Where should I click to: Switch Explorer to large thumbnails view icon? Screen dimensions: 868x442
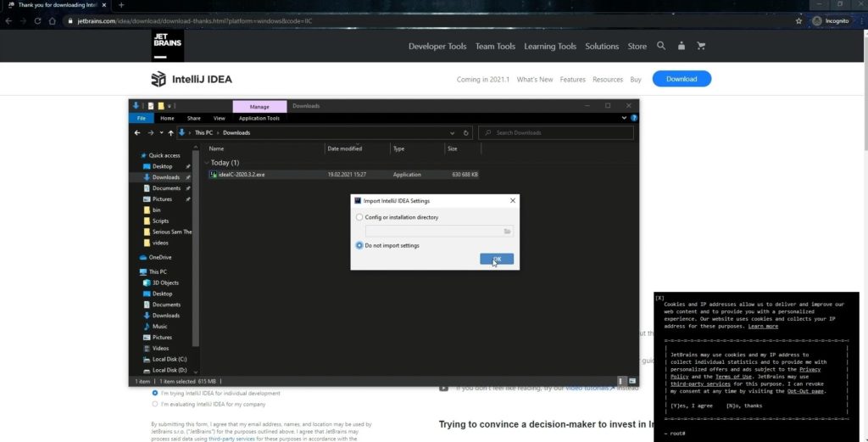(632, 381)
